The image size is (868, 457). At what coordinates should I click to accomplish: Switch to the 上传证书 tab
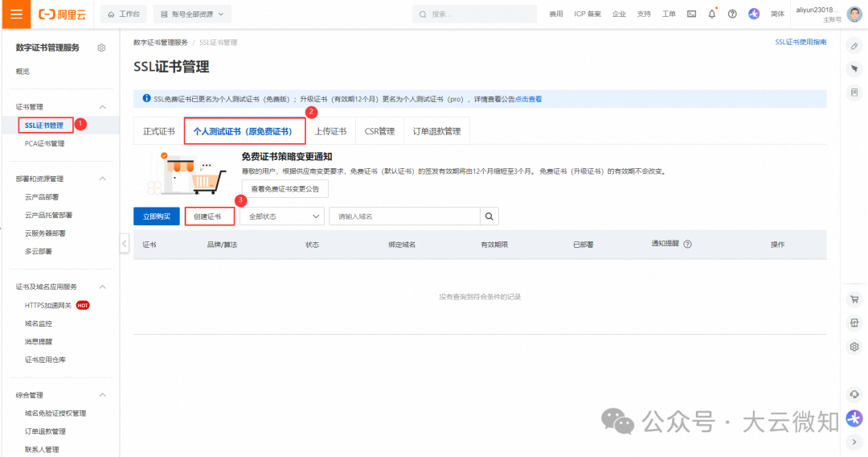tap(330, 131)
